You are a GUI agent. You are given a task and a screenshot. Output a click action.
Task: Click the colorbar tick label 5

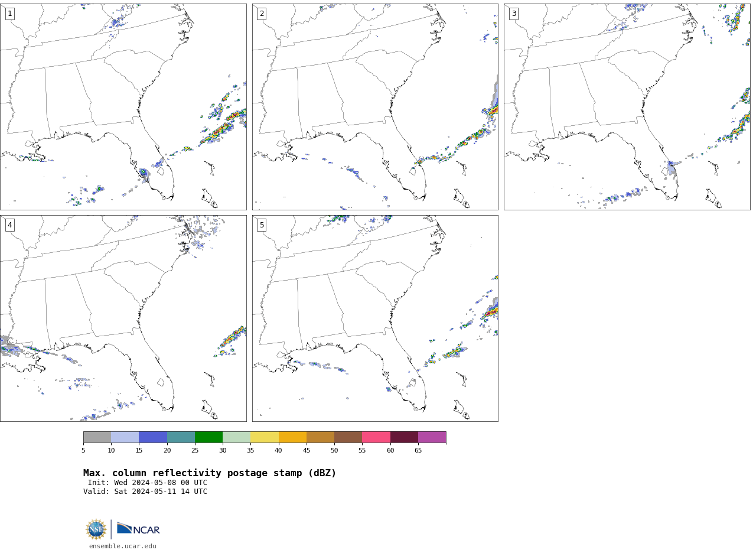coord(83,451)
